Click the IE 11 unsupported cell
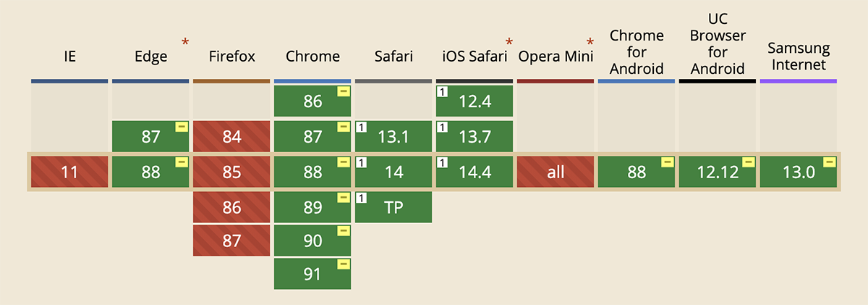The width and height of the screenshot is (868, 305). coord(69,172)
